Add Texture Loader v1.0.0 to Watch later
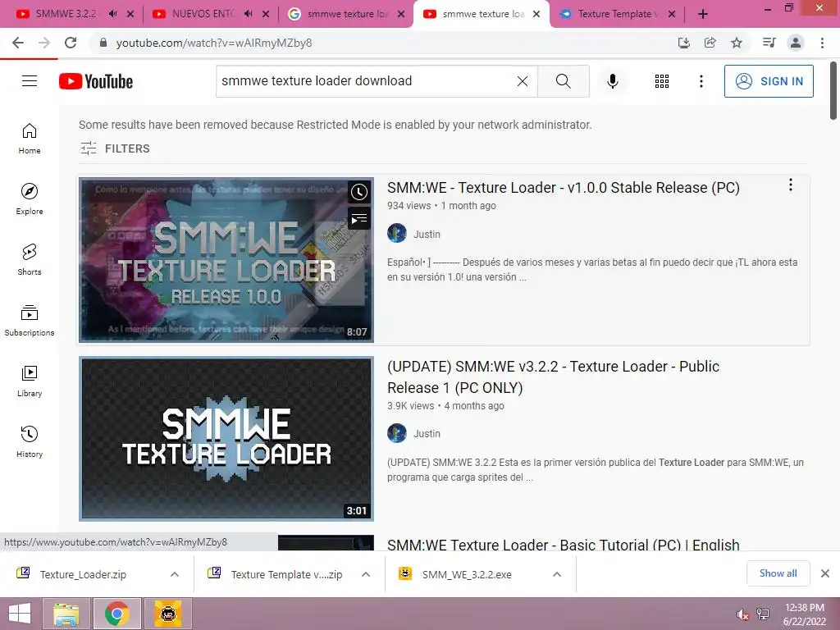 (x=359, y=192)
